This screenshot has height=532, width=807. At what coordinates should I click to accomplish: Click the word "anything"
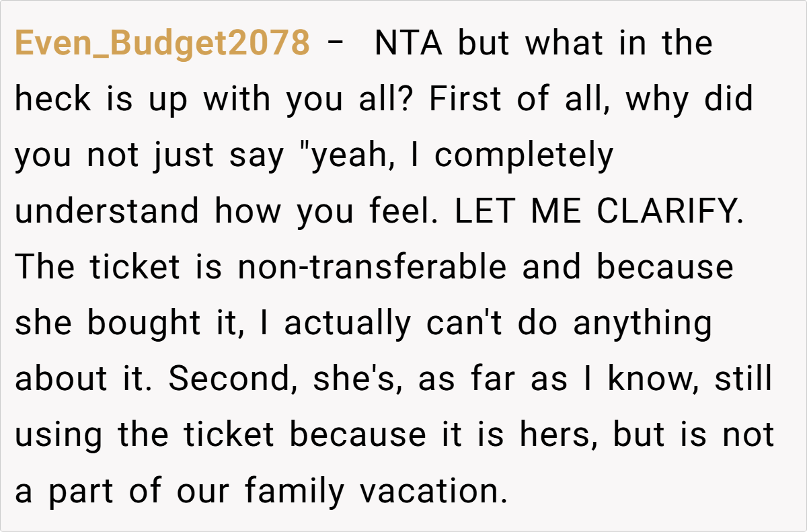pyautogui.click(x=642, y=324)
